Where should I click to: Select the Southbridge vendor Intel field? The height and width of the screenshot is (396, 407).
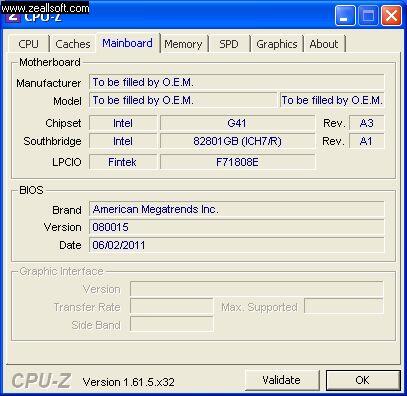coord(123,141)
